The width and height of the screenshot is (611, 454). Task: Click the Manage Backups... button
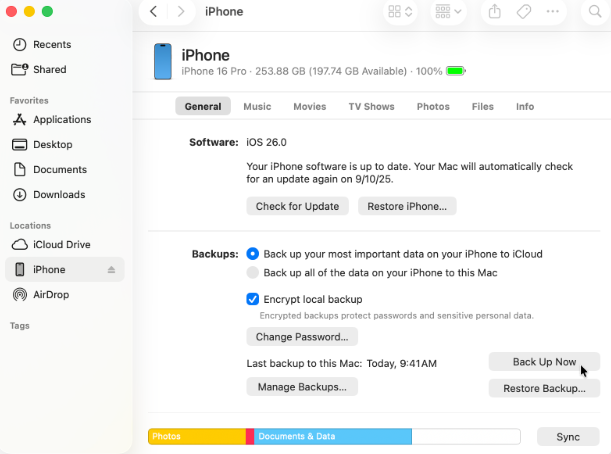click(x=302, y=387)
